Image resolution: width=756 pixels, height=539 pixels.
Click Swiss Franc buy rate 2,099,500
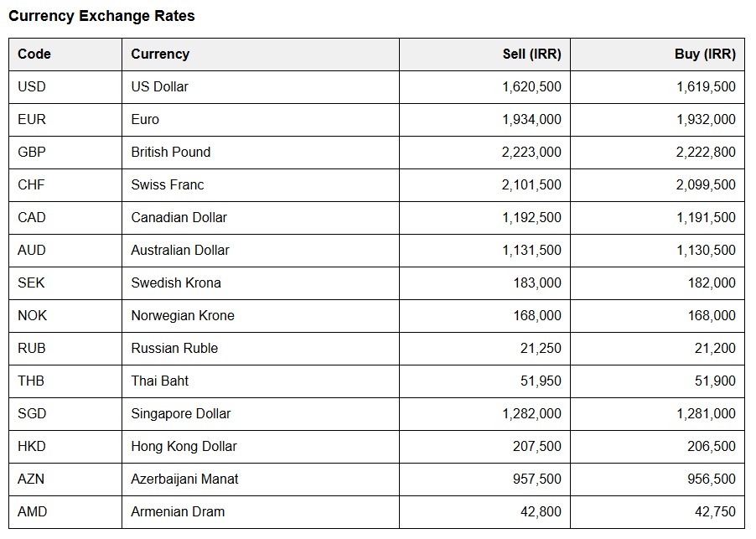point(706,185)
